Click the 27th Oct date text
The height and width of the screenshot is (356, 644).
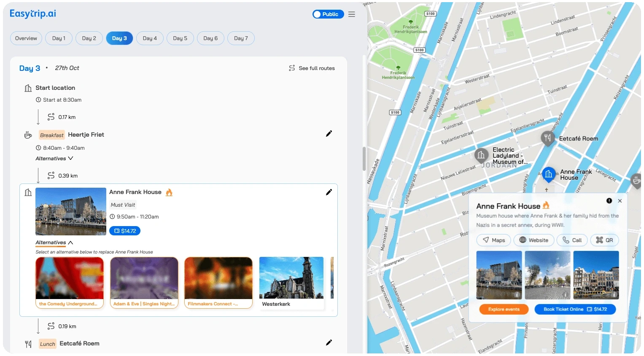67,68
